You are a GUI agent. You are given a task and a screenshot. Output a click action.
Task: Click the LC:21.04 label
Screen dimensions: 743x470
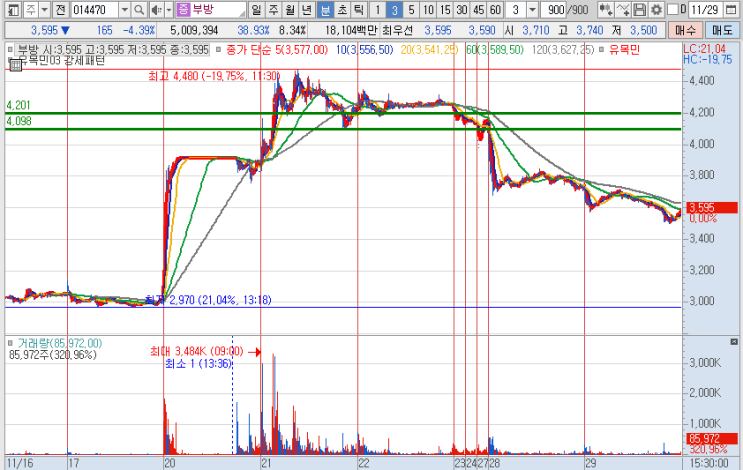(x=704, y=49)
